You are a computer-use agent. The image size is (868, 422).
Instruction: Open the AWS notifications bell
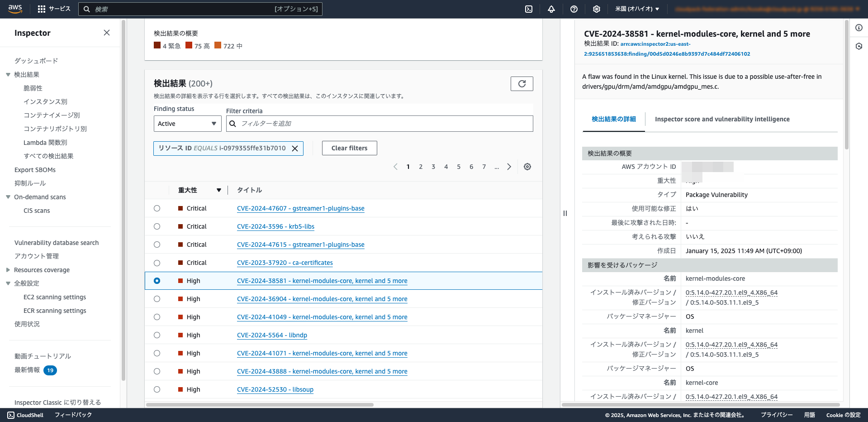pos(551,9)
